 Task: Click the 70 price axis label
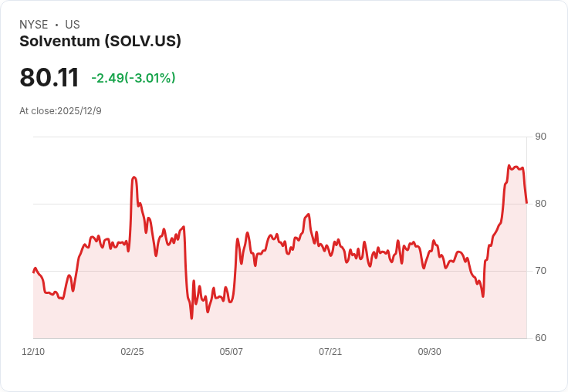point(540,271)
